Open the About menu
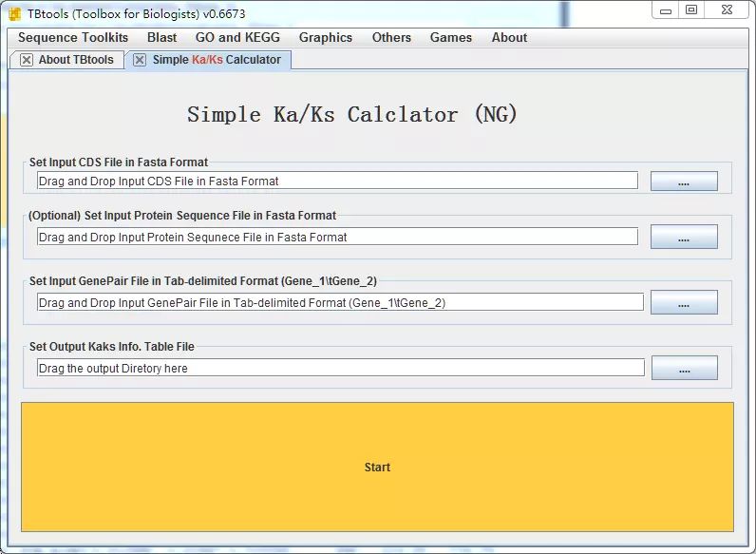Image resolution: width=756 pixels, height=554 pixels. [x=509, y=38]
